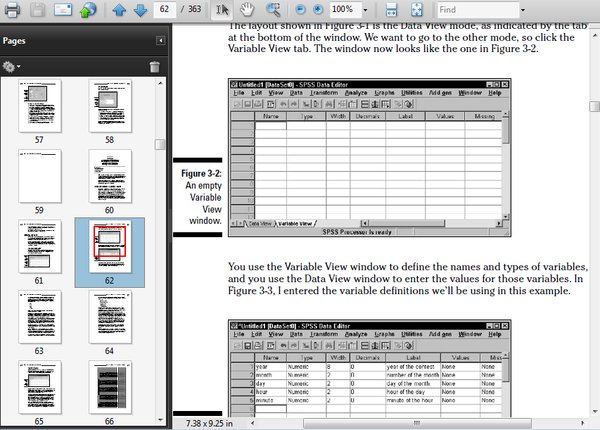Screen dimensions: 600x430
Task: Select the Hand pan tool
Action: [247, 10]
